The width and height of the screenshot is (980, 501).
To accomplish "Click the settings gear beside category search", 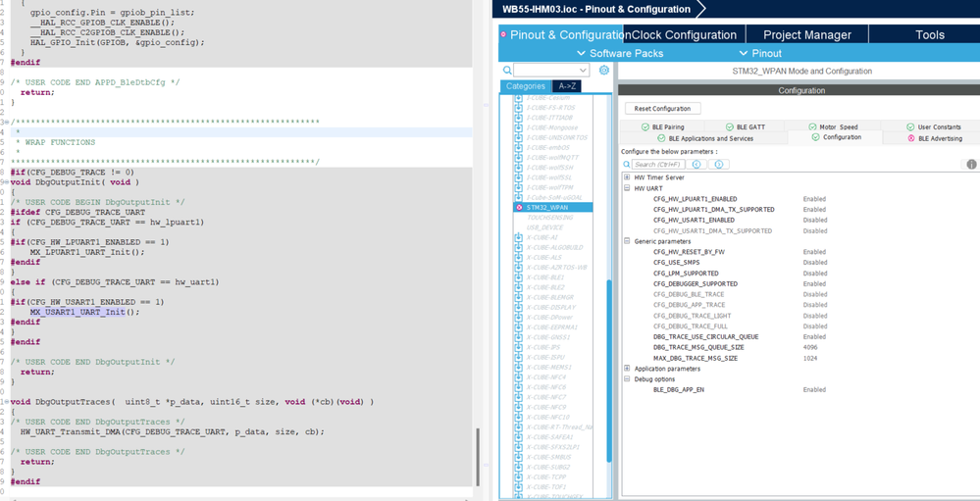I will (x=604, y=70).
